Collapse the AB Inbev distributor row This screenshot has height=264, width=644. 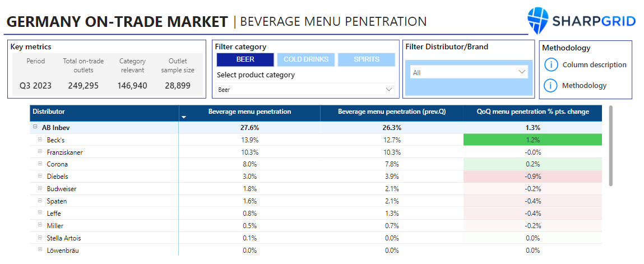click(35, 127)
